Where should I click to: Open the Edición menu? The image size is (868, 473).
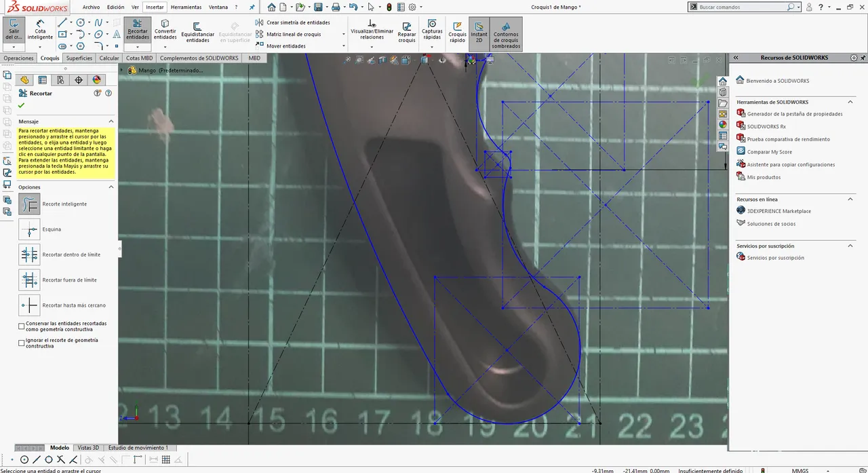[x=116, y=7]
